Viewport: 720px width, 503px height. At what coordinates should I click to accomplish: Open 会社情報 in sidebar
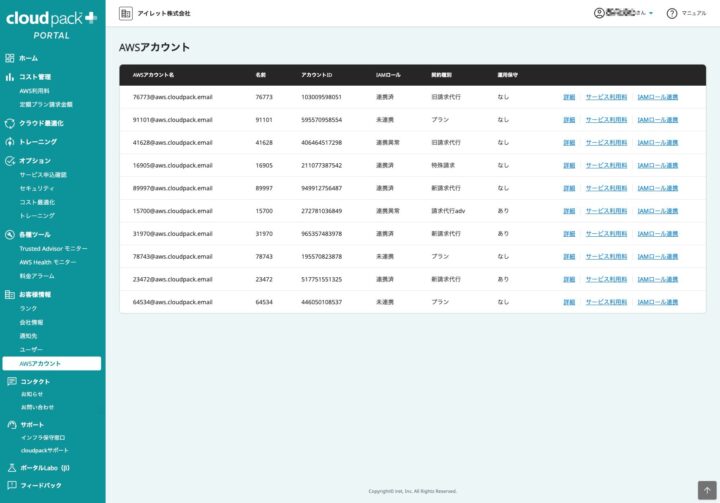tap(31, 322)
